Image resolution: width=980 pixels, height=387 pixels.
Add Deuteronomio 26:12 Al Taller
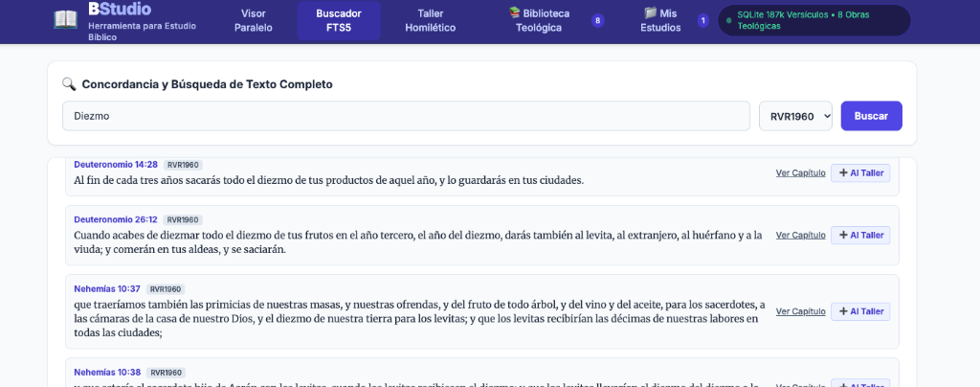click(x=860, y=235)
